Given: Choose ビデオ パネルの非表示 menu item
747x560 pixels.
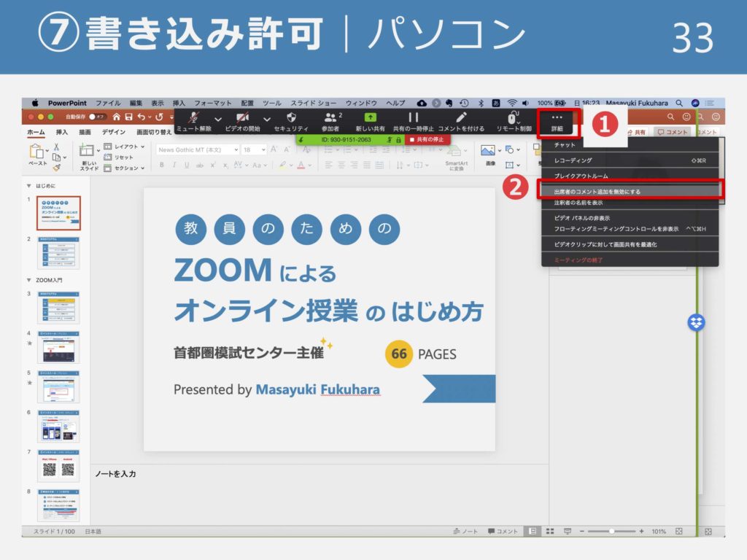Looking at the screenshot, I should point(630,218).
